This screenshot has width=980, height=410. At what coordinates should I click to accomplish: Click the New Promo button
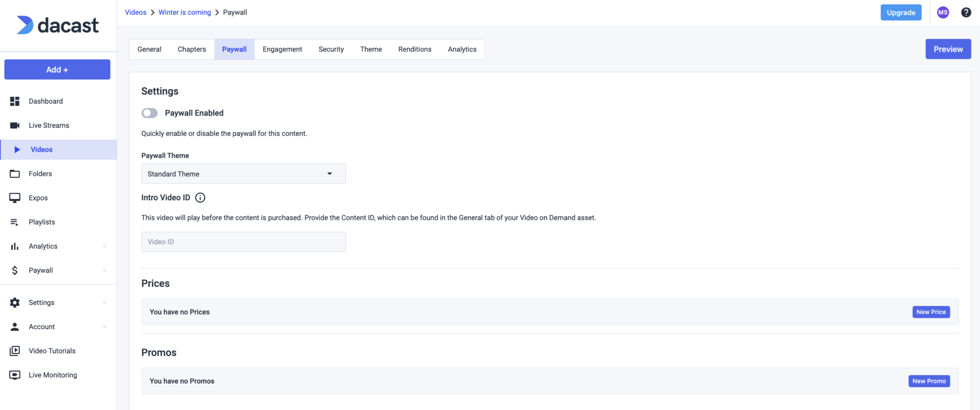coord(929,381)
